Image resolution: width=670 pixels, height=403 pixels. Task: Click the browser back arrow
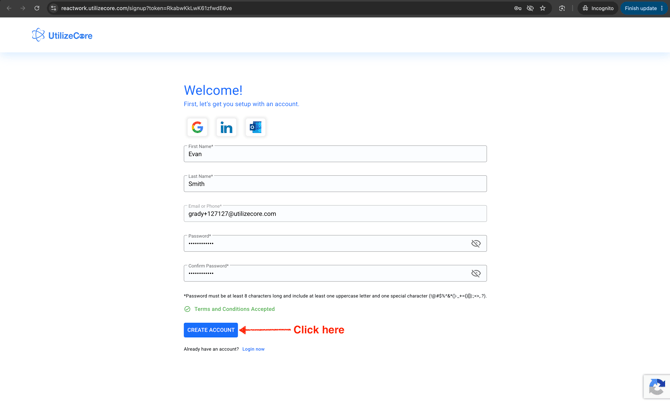pos(9,8)
